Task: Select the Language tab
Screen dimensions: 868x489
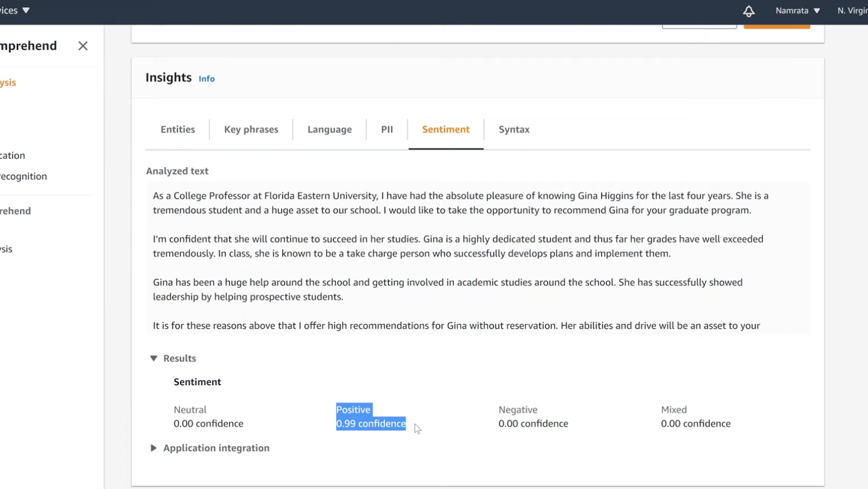Action: click(x=329, y=129)
